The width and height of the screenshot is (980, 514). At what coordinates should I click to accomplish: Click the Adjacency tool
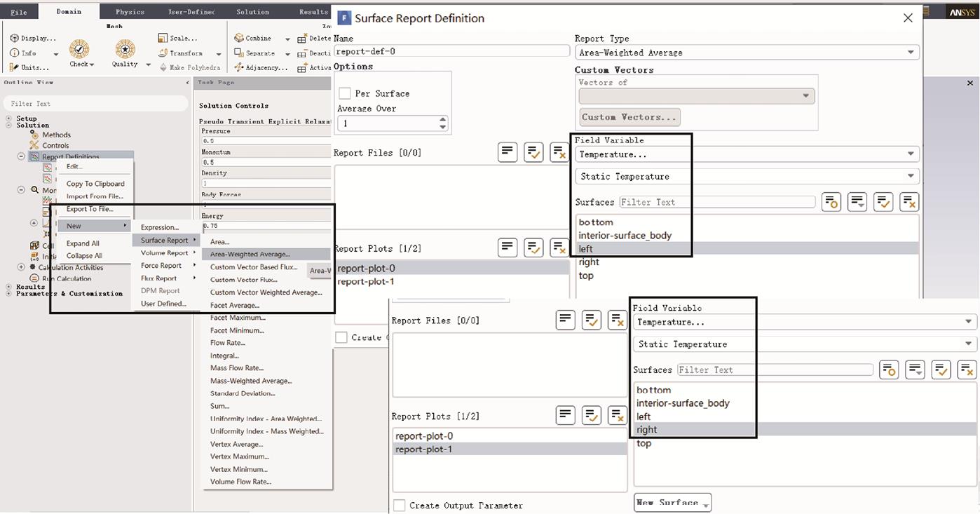tap(261, 68)
